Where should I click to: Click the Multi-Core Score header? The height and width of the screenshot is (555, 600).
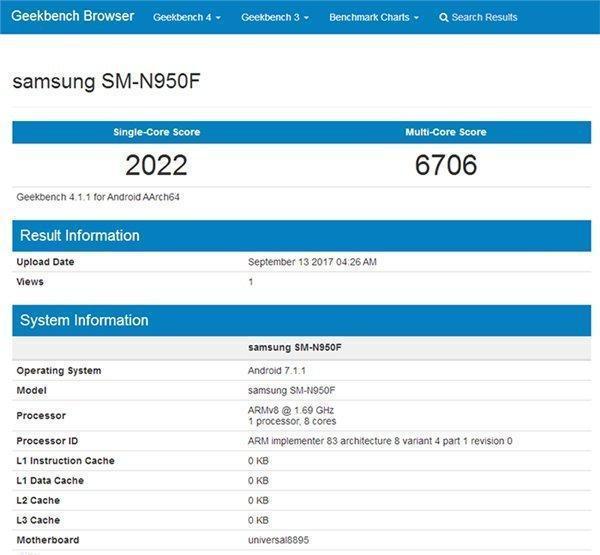click(x=446, y=132)
